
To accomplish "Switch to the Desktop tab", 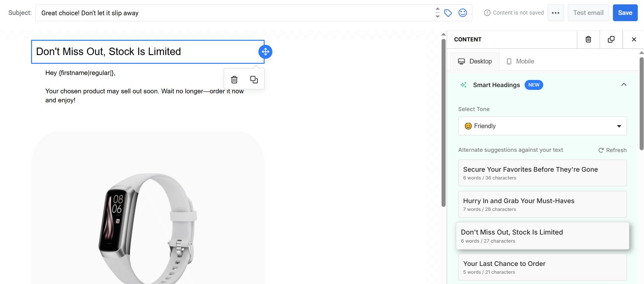I will (x=475, y=61).
